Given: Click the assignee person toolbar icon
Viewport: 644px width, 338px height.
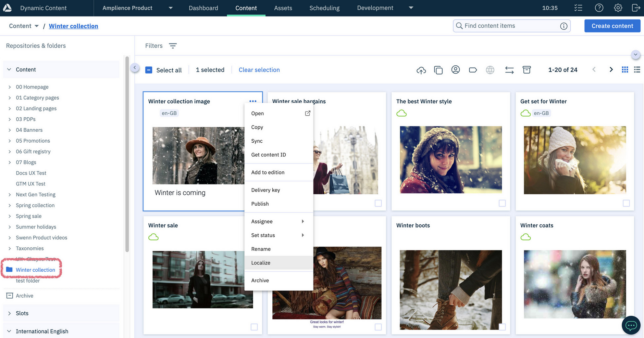Looking at the screenshot, I should [455, 70].
